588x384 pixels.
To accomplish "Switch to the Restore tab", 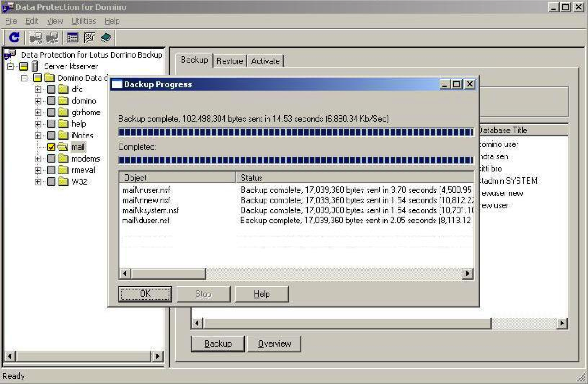I will coord(230,61).
